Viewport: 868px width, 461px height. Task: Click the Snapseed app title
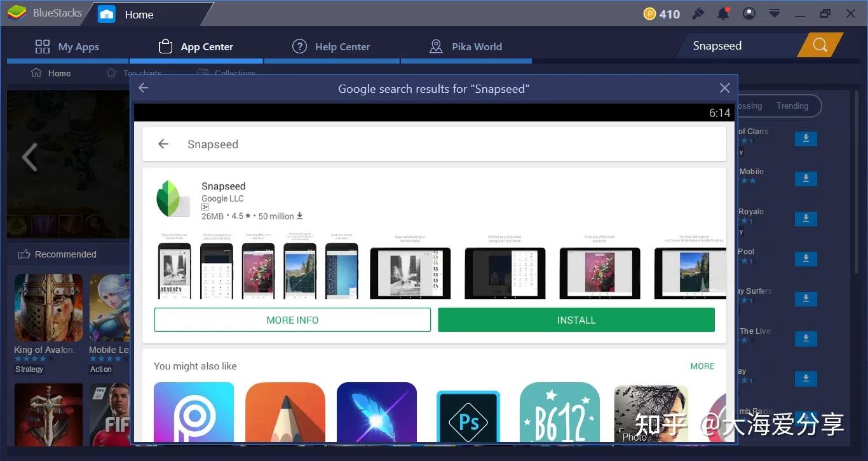pos(223,186)
